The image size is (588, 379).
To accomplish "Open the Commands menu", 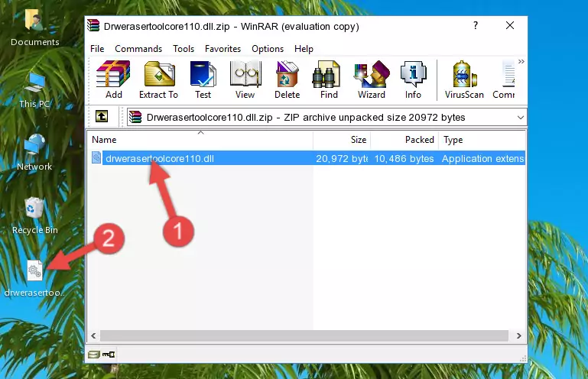I will tap(138, 49).
